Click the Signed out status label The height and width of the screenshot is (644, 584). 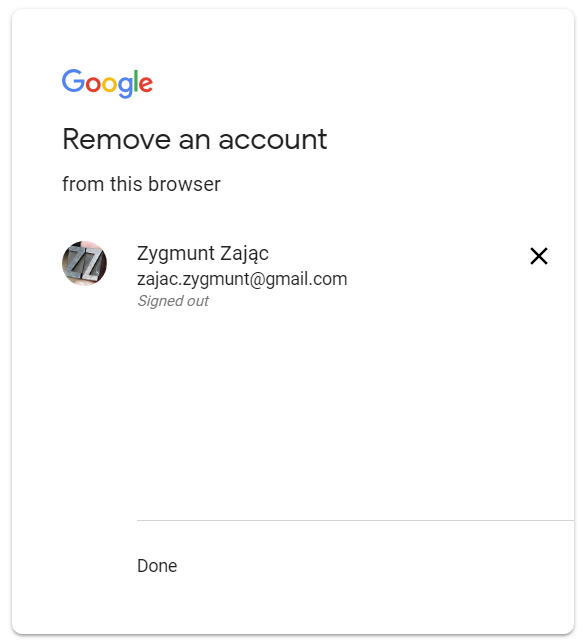pyautogui.click(x=173, y=301)
